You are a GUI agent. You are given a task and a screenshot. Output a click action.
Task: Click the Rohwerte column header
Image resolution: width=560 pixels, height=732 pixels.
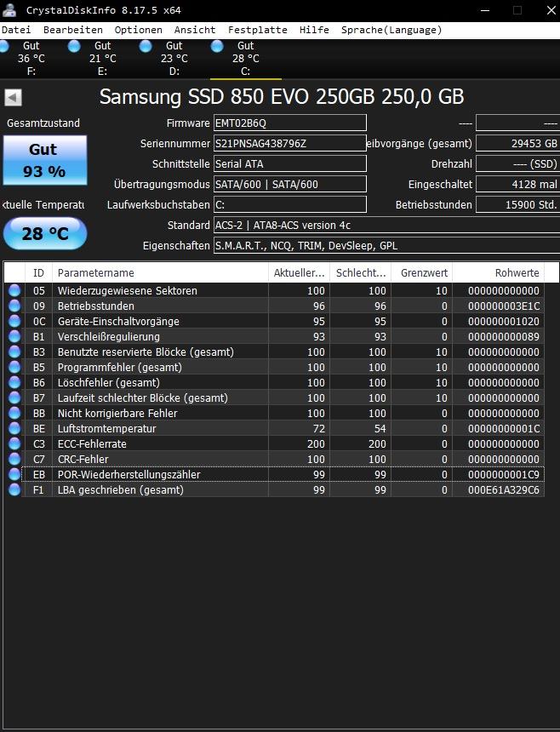tap(498, 272)
